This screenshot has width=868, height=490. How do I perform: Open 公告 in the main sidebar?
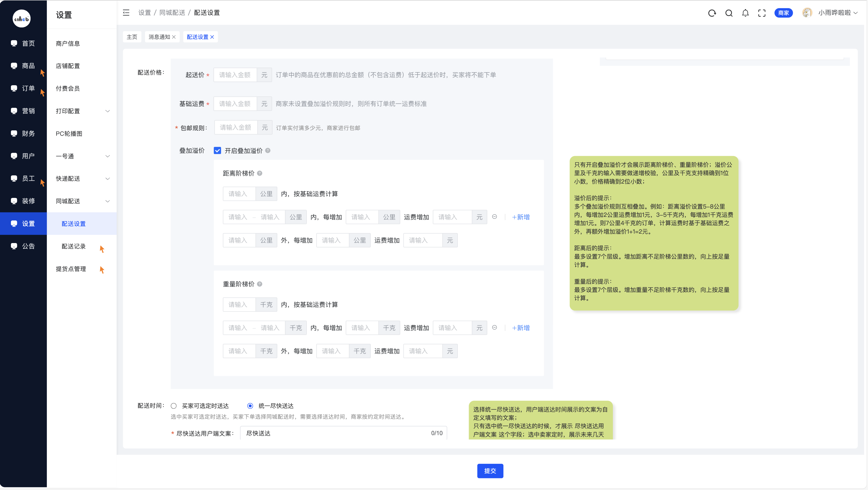coord(23,246)
